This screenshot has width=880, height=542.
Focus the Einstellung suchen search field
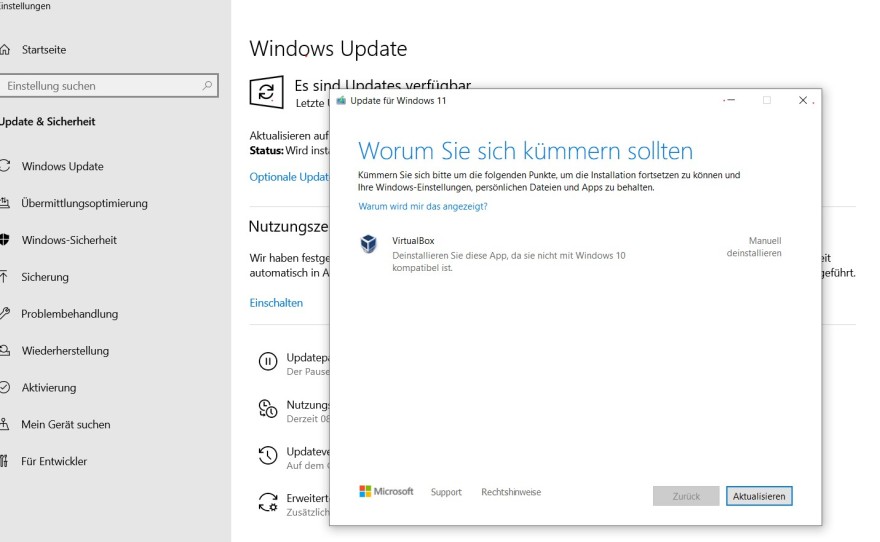tap(109, 86)
